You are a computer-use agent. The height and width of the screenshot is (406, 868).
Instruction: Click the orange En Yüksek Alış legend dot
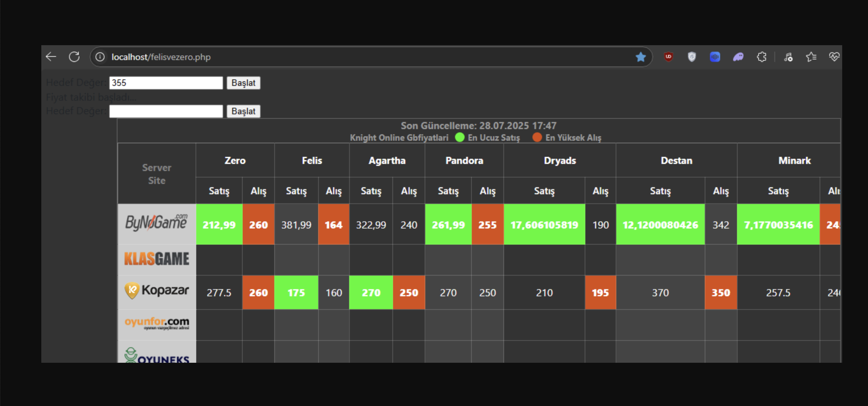537,137
